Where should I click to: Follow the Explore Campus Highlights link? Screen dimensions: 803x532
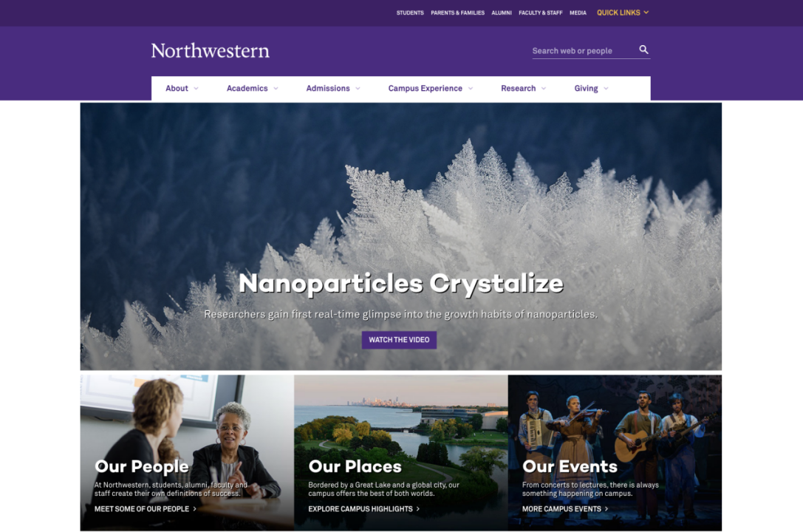(364, 509)
